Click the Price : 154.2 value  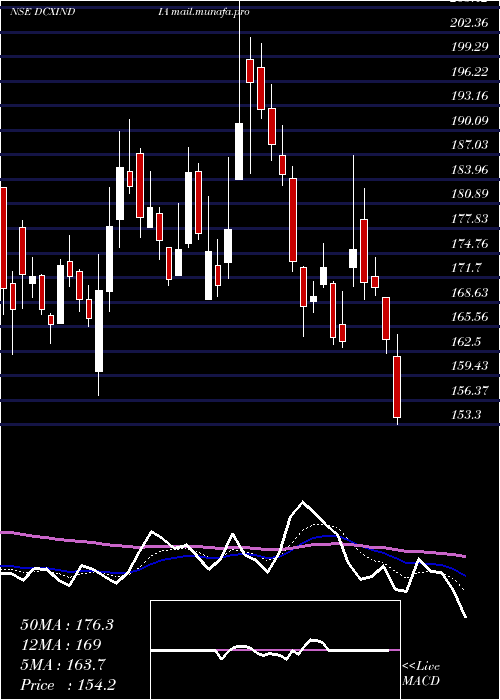pyautogui.click(x=68, y=685)
